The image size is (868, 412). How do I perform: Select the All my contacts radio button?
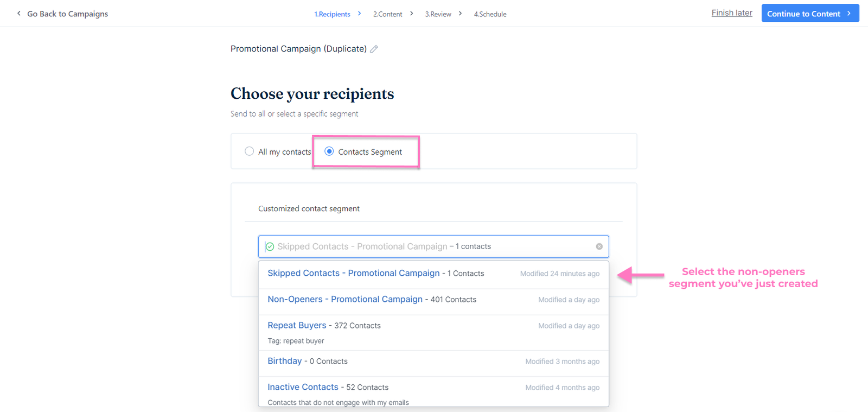click(x=249, y=151)
